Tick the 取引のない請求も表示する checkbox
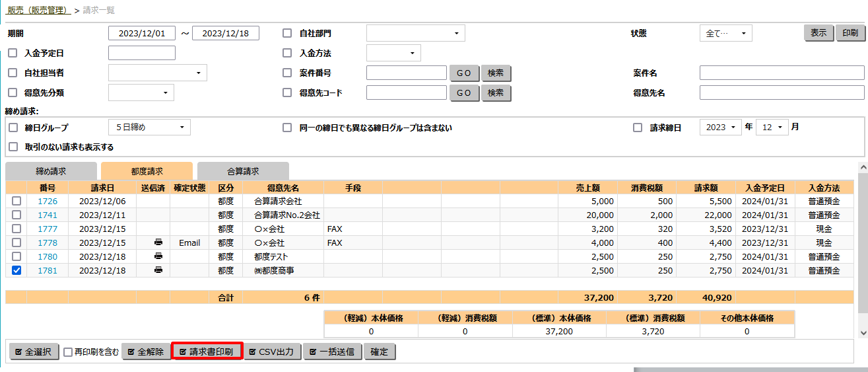The width and height of the screenshot is (868, 372). coord(13,147)
